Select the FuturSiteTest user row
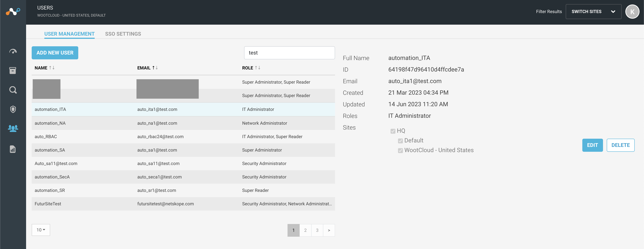Viewport: 644px width, 249px height. 183,204
